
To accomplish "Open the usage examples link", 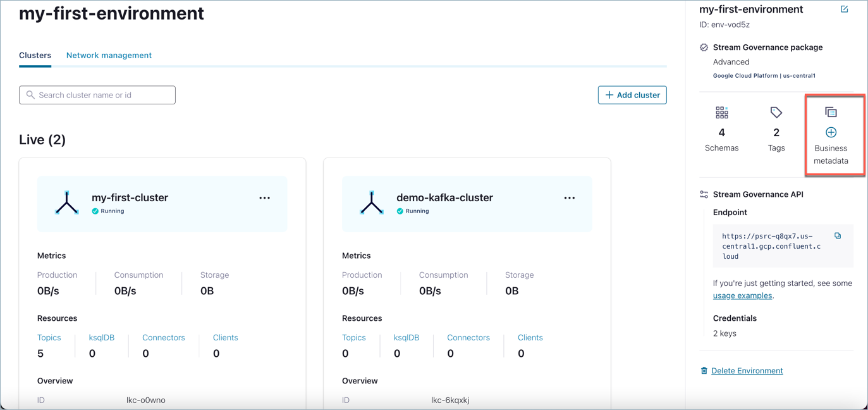I will pyautogui.click(x=742, y=295).
